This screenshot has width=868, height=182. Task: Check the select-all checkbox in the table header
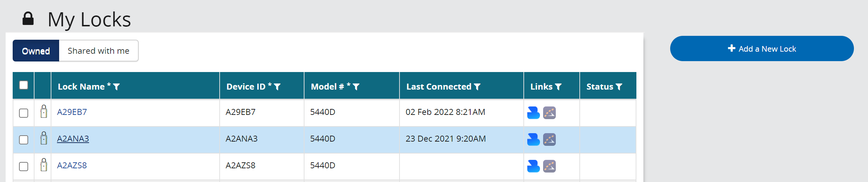tap(24, 85)
